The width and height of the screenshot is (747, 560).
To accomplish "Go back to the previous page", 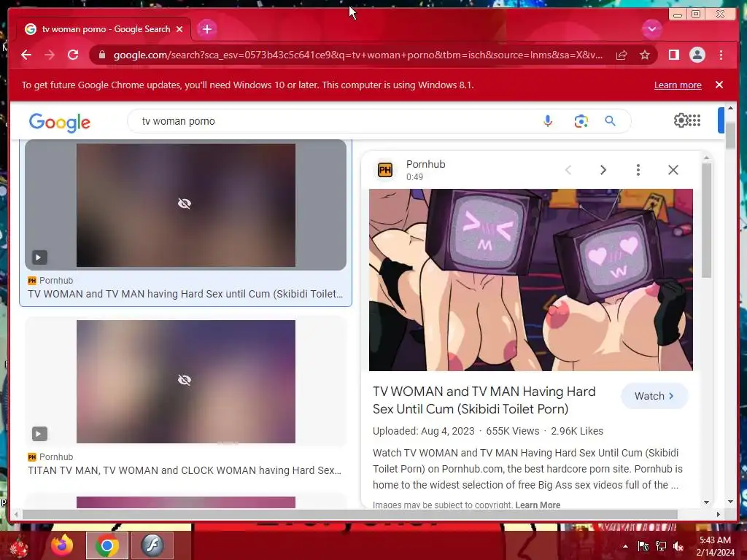I will coord(26,55).
